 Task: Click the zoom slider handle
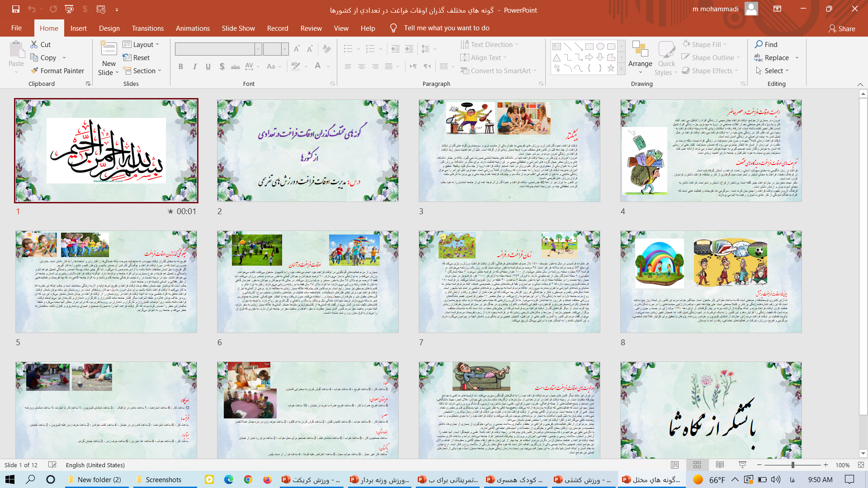[793, 465]
